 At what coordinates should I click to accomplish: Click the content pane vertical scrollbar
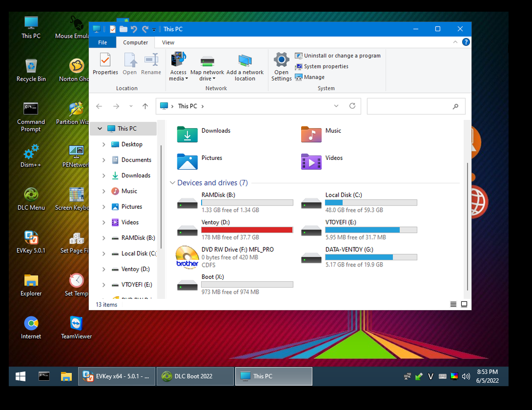click(467, 227)
